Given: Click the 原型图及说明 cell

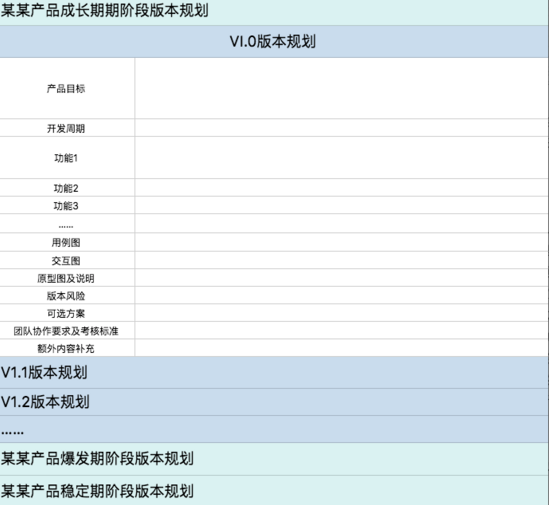Looking at the screenshot, I should click(67, 278).
